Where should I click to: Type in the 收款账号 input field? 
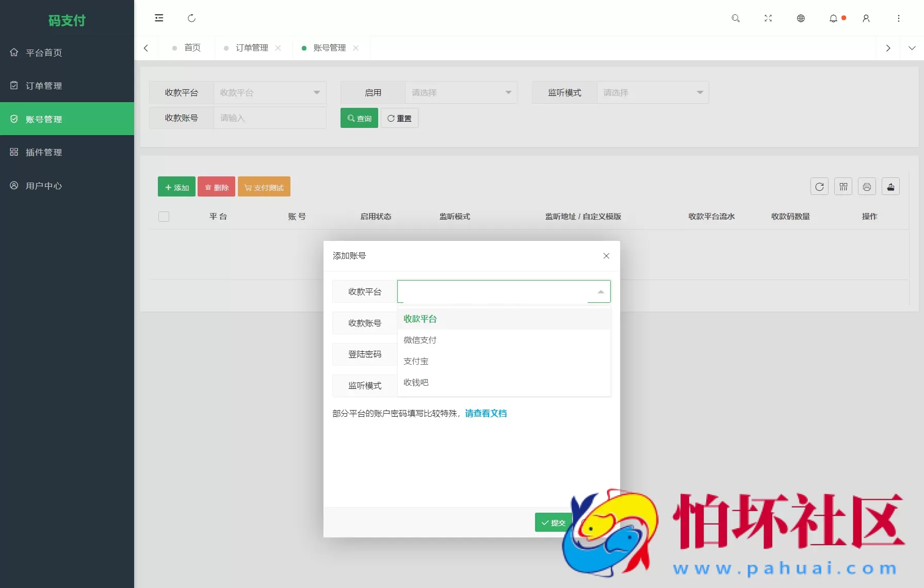pos(503,323)
